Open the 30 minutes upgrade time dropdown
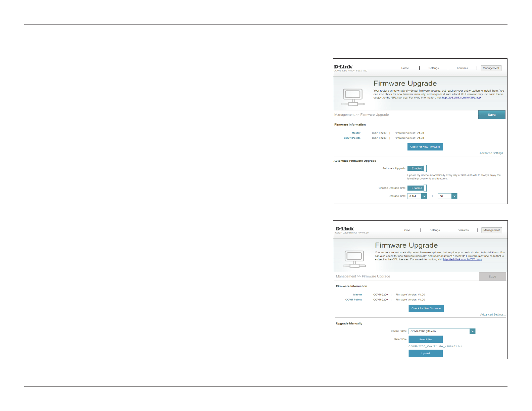The height and width of the screenshot is (411, 532). [447, 196]
